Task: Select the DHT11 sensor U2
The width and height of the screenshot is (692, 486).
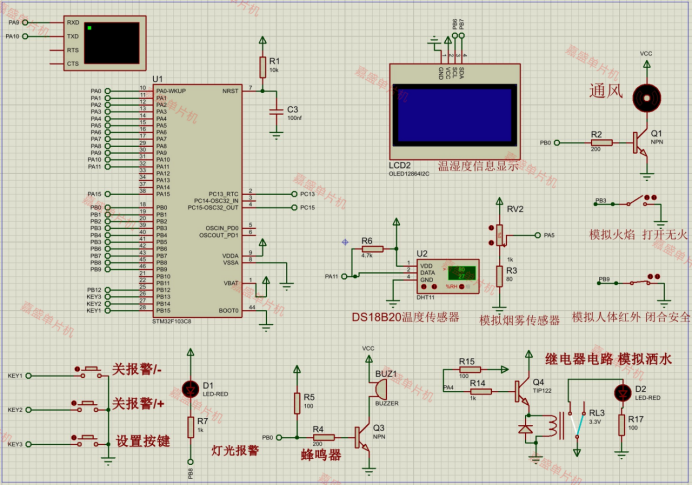Action: tap(448, 276)
